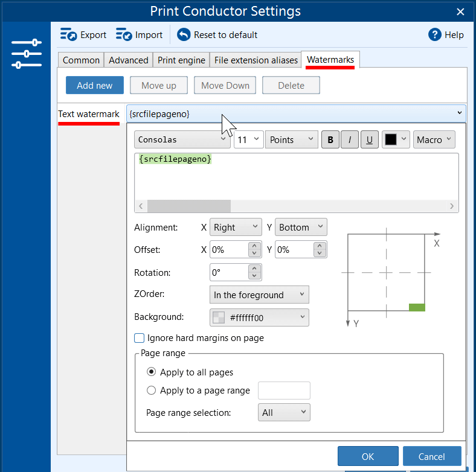This screenshot has width=476, height=472.
Task: Click the Export settings icon
Action: pyautogui.click(x=68, y=34)
